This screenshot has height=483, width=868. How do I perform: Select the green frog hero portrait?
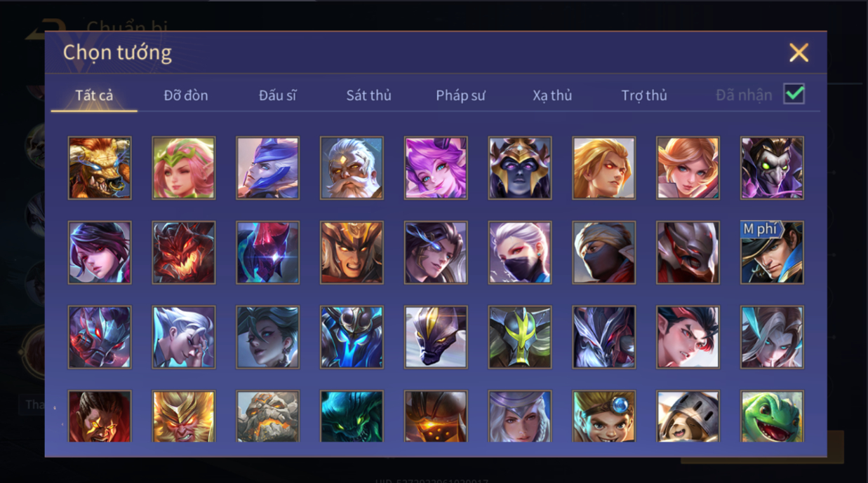point(772,416)
